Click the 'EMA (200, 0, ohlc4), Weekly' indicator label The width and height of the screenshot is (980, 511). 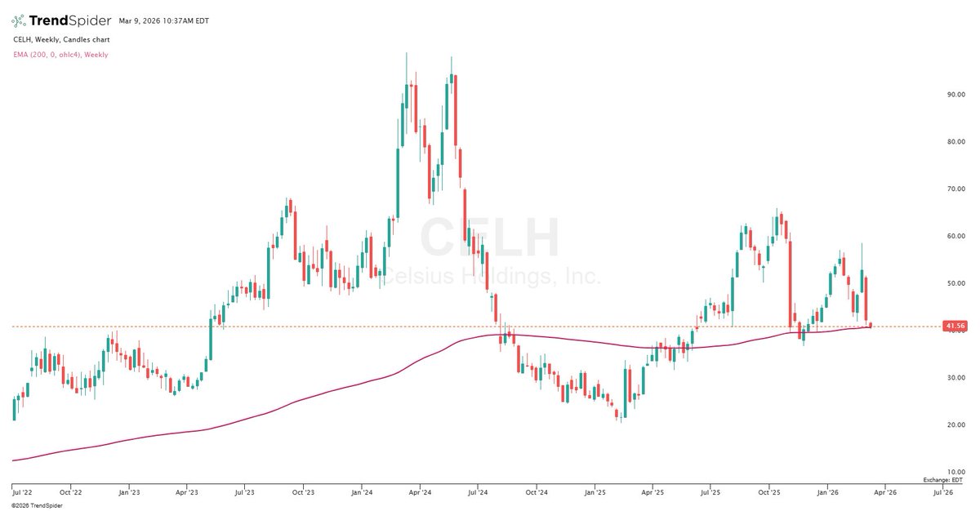(60, 55)
